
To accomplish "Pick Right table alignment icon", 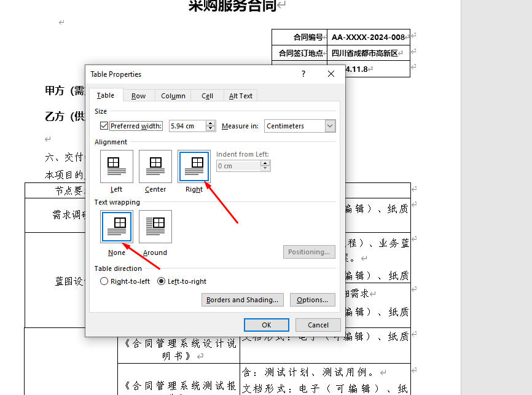I will click(x=194, y=166).
